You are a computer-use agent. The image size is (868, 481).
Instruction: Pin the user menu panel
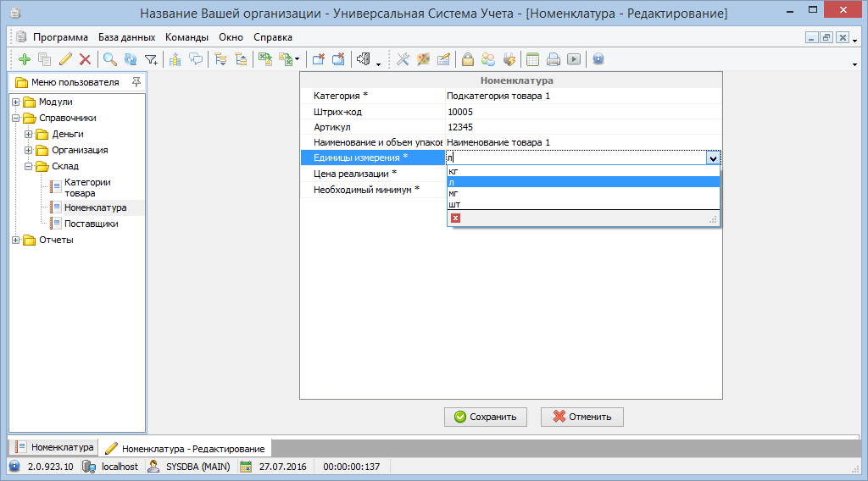click(136, 82)
